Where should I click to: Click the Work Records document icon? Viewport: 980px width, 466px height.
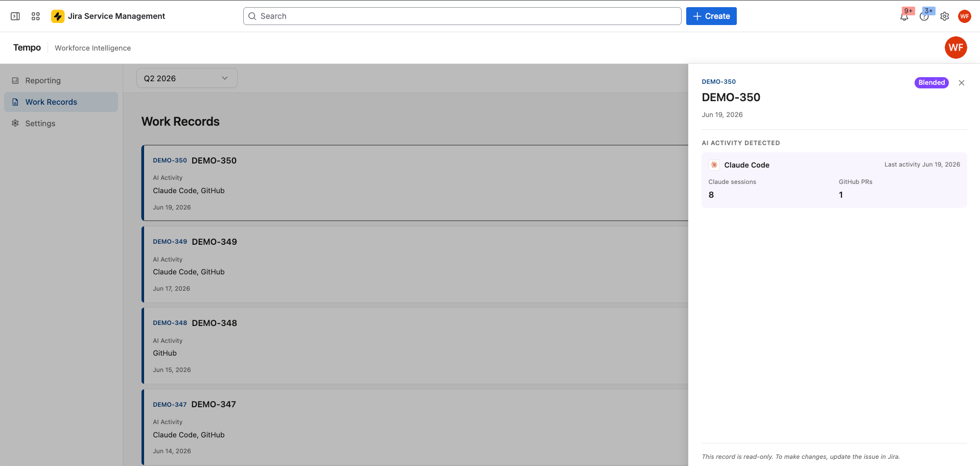(x=15, y=102)
